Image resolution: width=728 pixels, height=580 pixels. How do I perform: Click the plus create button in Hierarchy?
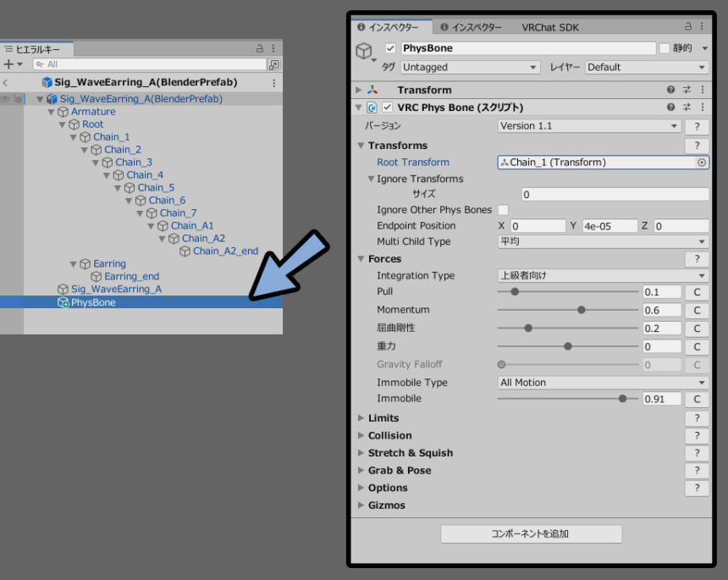coord(9,64)
